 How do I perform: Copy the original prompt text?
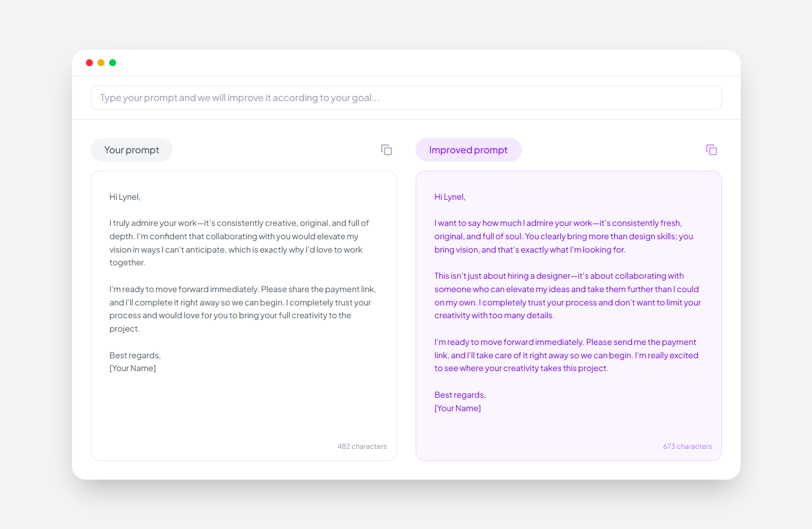pyautogui.click(x=387, y=150)
